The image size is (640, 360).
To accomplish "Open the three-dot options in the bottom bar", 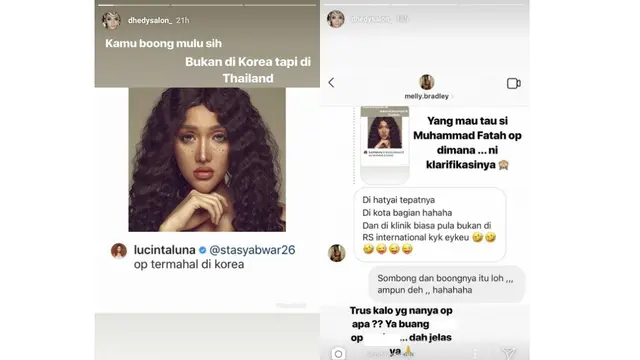I will pos(474,353).
